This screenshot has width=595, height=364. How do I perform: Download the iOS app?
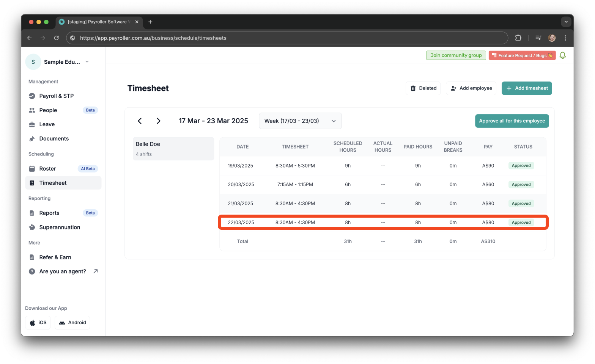38,323
